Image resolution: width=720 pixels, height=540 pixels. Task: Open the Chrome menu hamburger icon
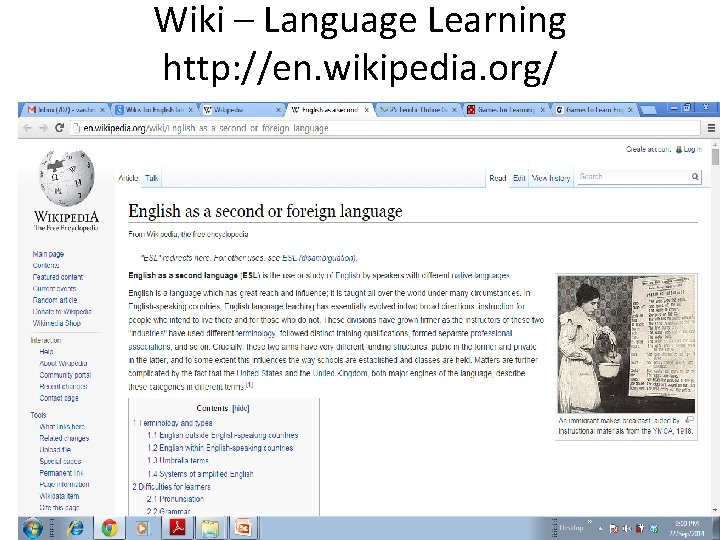711,128
